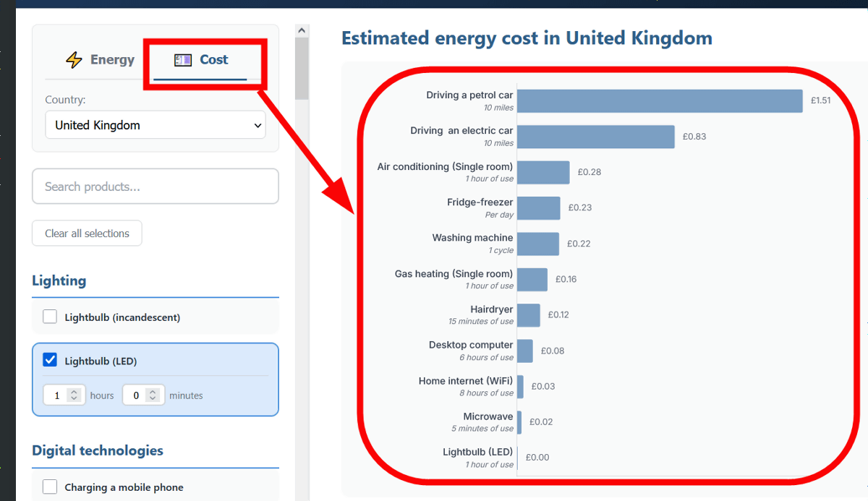Screen dimensions: 868x501
Task: Uncheck the Lightbulb (LED) checkbox
Action: click(x=50, y=360)
